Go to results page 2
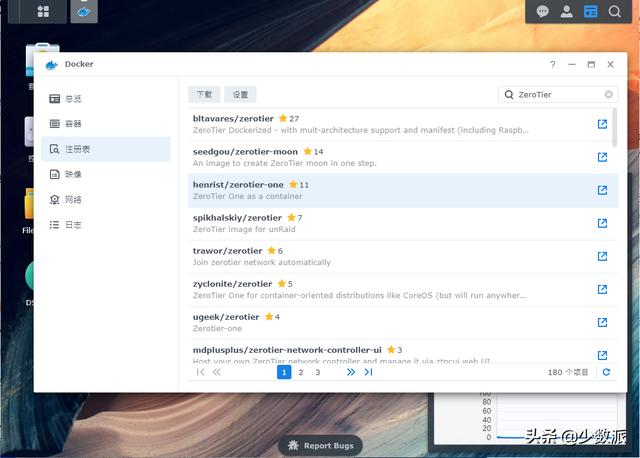The height and width of the screenshot is (458, 640). (x=301, y=372)
